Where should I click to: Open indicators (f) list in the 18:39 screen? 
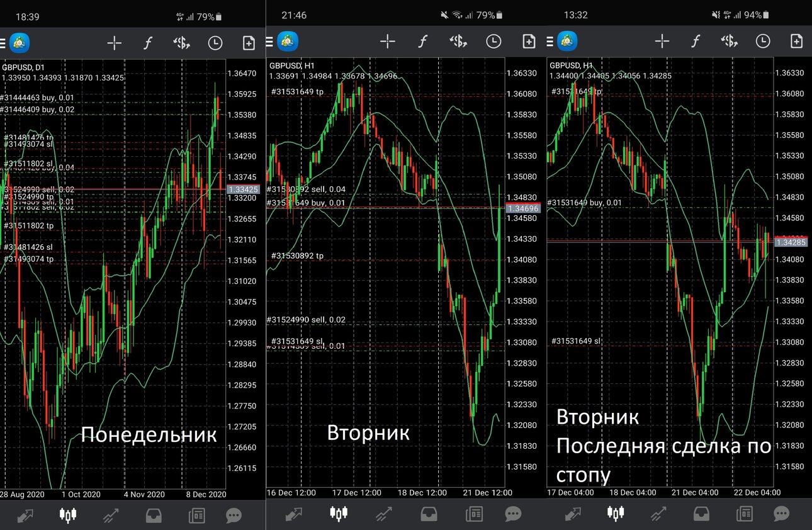148,43
